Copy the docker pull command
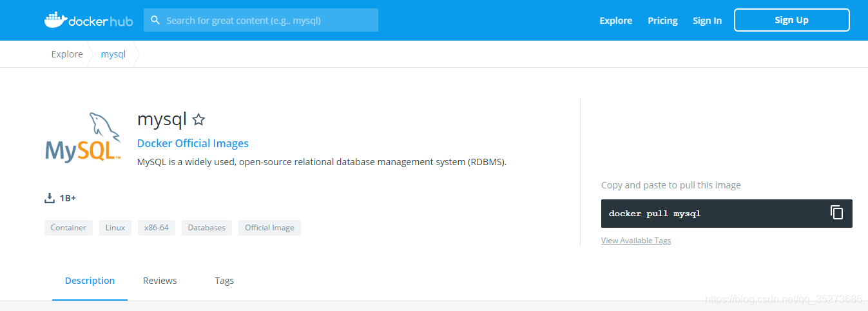 [x=836, y=212]
